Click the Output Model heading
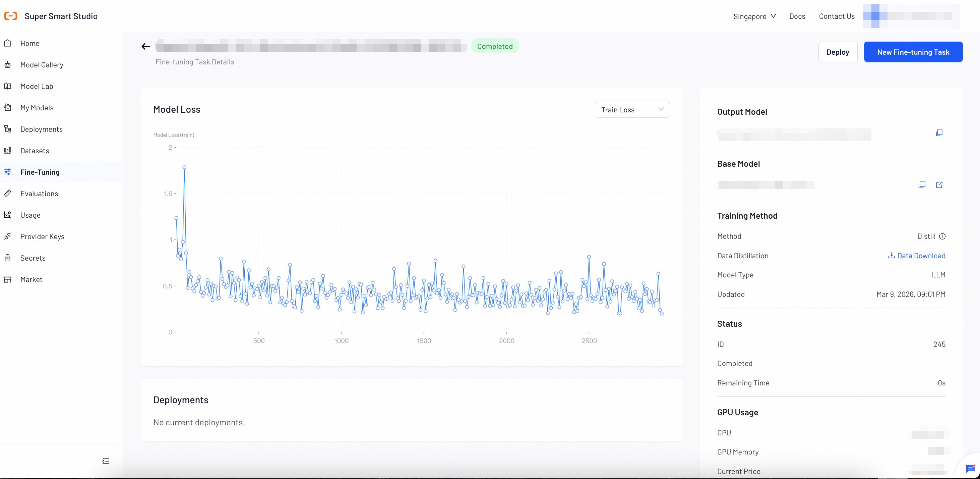Viewport: 980px width, 479px height. 742,112
